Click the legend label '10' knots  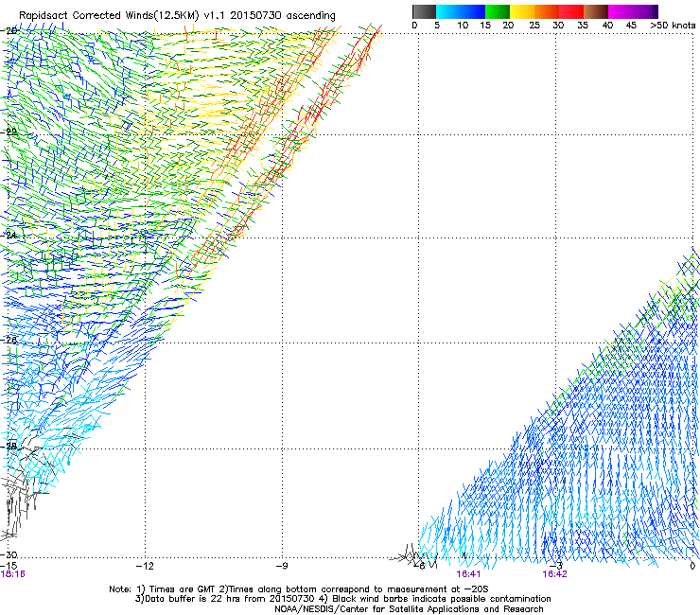coord(463,26)
